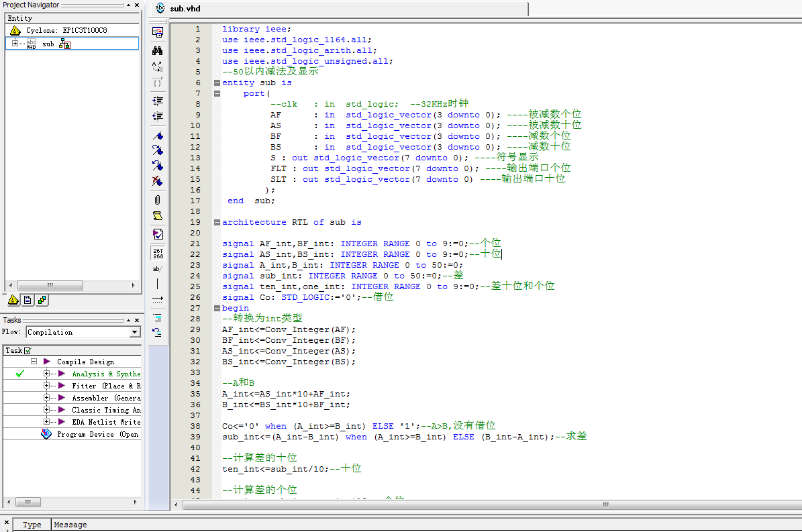Collapse the architecture fold at line 19
802x532 pixels.
[x=217, y=222]
